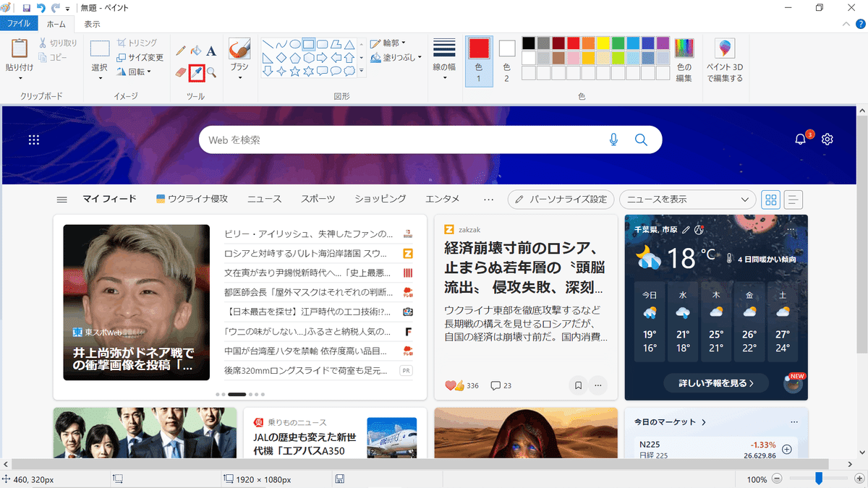
Task: Switch to the ホーム tab
Action: (x=56, y=24)
